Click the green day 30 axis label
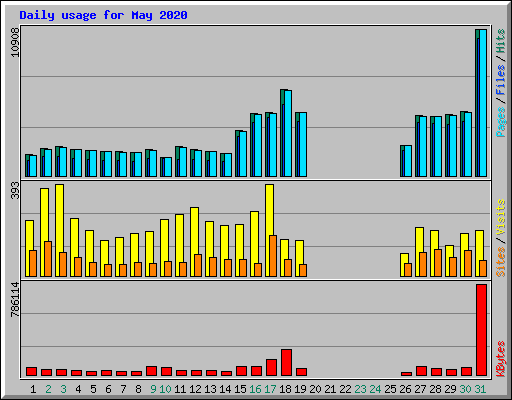 pos(465,389)
